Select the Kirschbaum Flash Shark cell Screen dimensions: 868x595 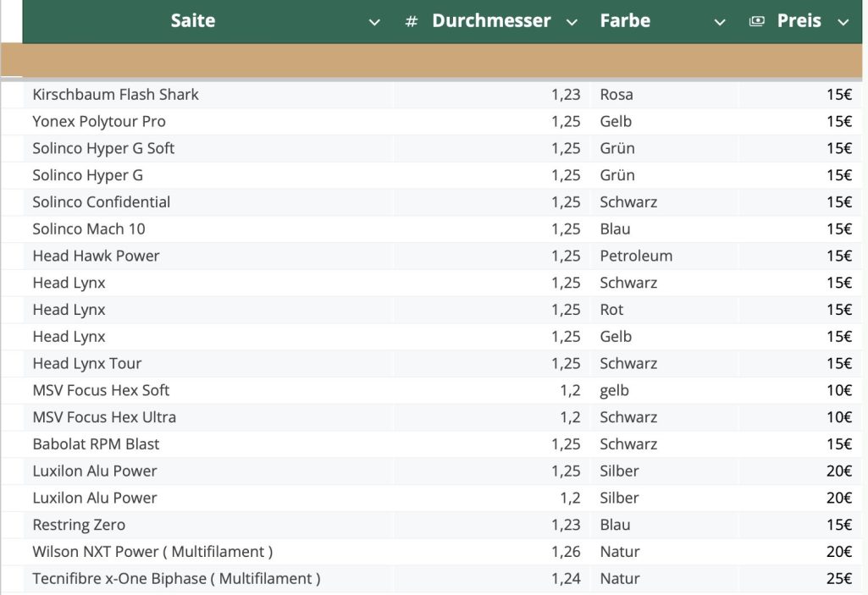coord(115,95)
